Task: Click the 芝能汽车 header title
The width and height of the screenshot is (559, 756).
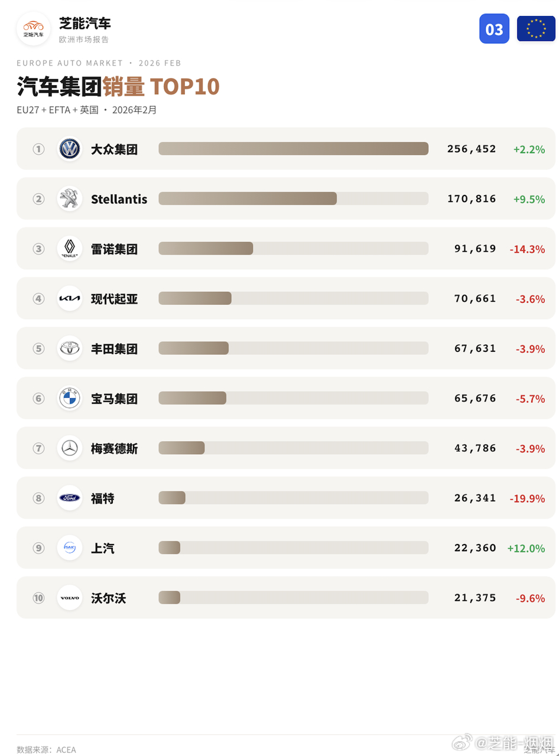Action: pos(85,24)
